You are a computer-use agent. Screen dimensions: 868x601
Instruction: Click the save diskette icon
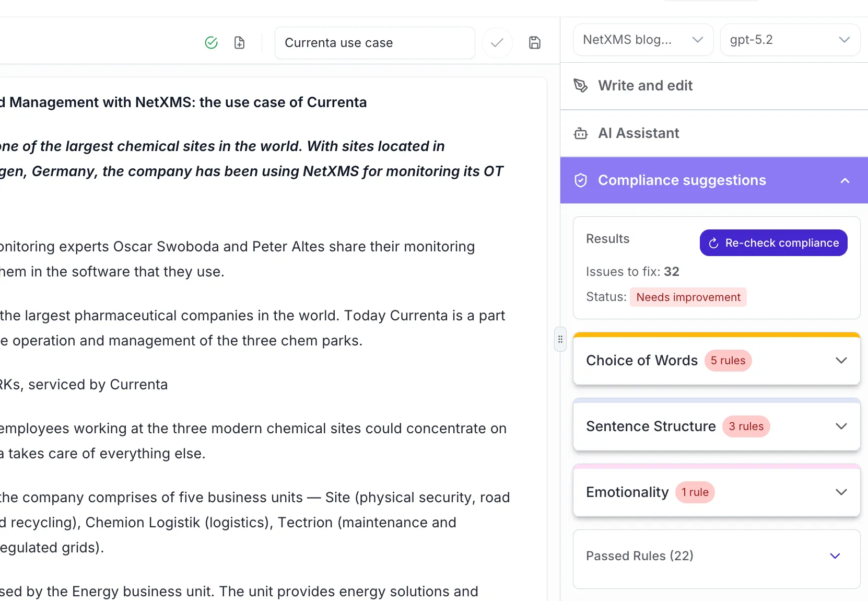coord(535,42)
